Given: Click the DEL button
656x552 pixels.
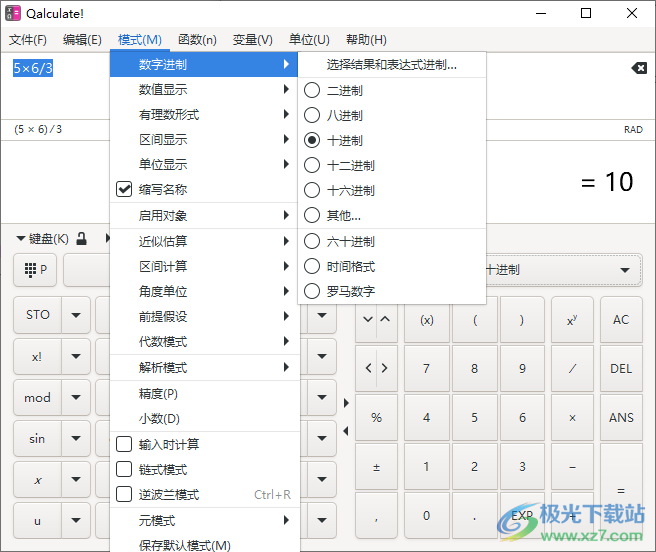Looking at the screenshot, I should click(621, 368).
